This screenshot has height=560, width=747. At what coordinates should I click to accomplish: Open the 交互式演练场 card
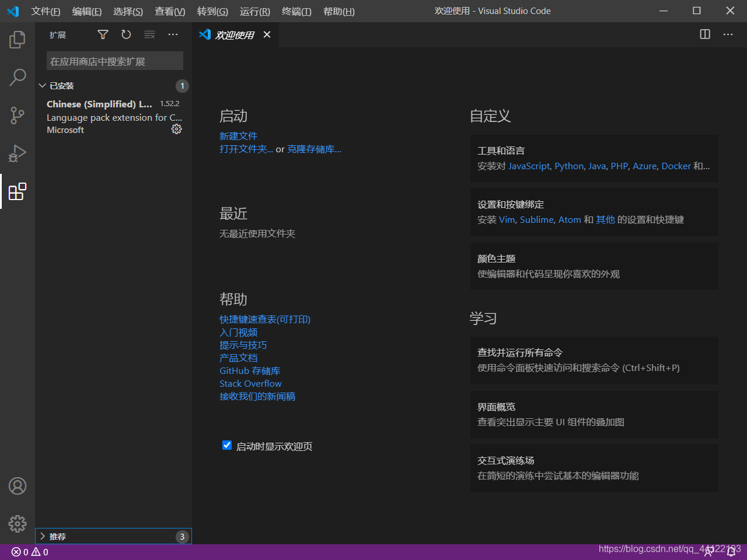(x=594, y=468)
